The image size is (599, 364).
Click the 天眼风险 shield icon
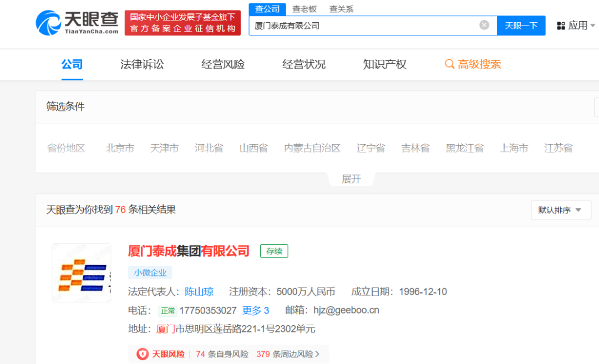(x=143, y=354)
